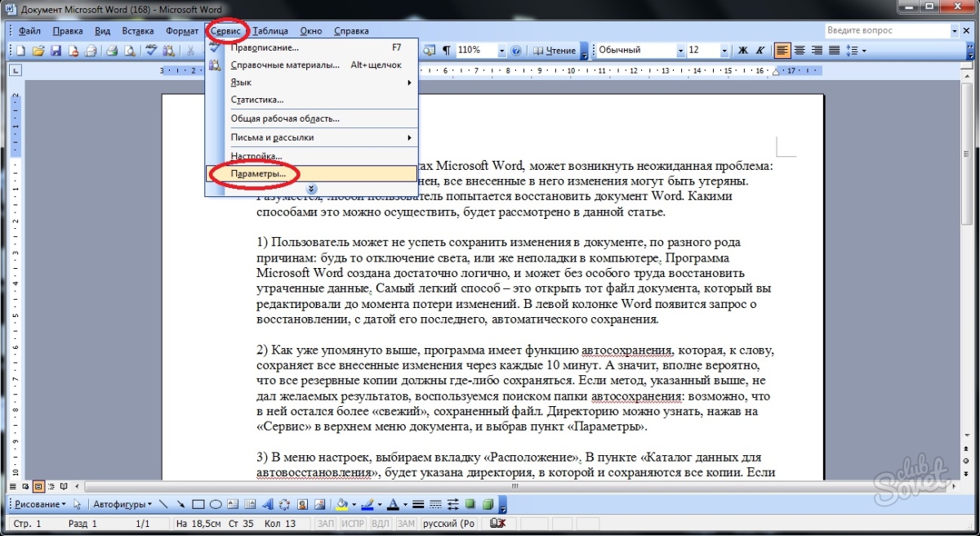Choose dash style on Drawing toolbar
The width and height of the screenshot is (980, 536).
coord(435,504)
